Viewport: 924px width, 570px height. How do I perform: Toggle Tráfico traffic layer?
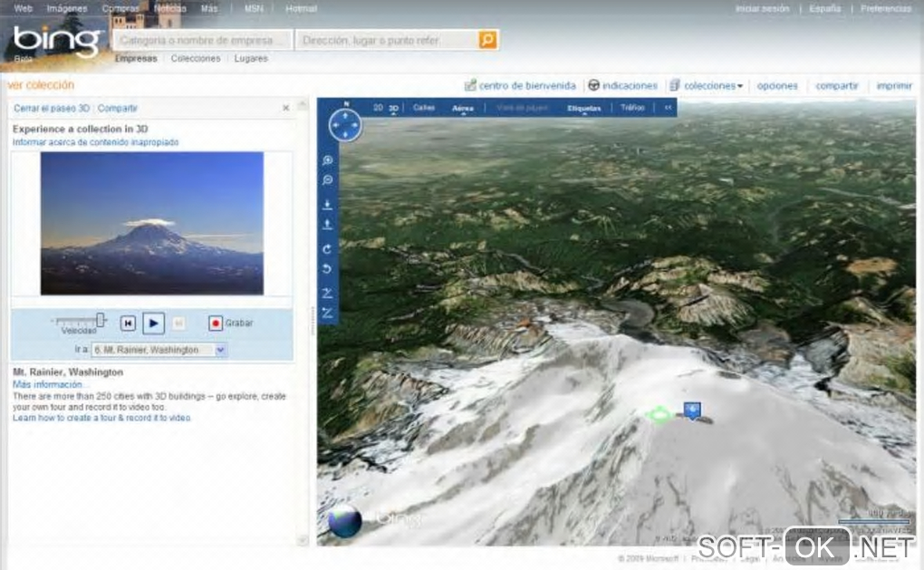click(x=633, y=108)
